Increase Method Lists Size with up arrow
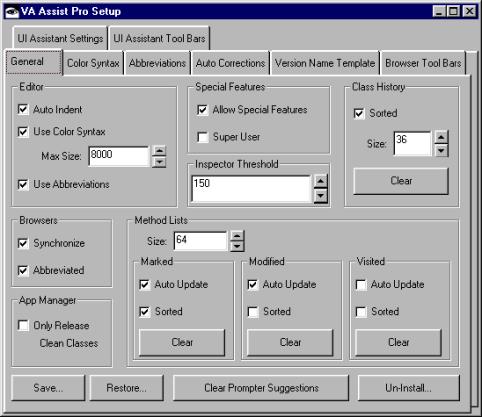The height and width of the screenshot is (417, 482). [237, 236]
